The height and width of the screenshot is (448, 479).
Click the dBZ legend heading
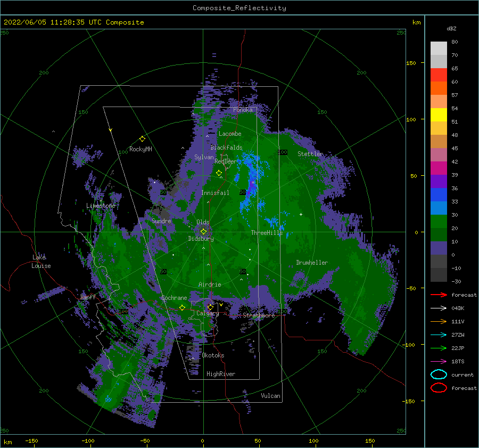(451, 28)
